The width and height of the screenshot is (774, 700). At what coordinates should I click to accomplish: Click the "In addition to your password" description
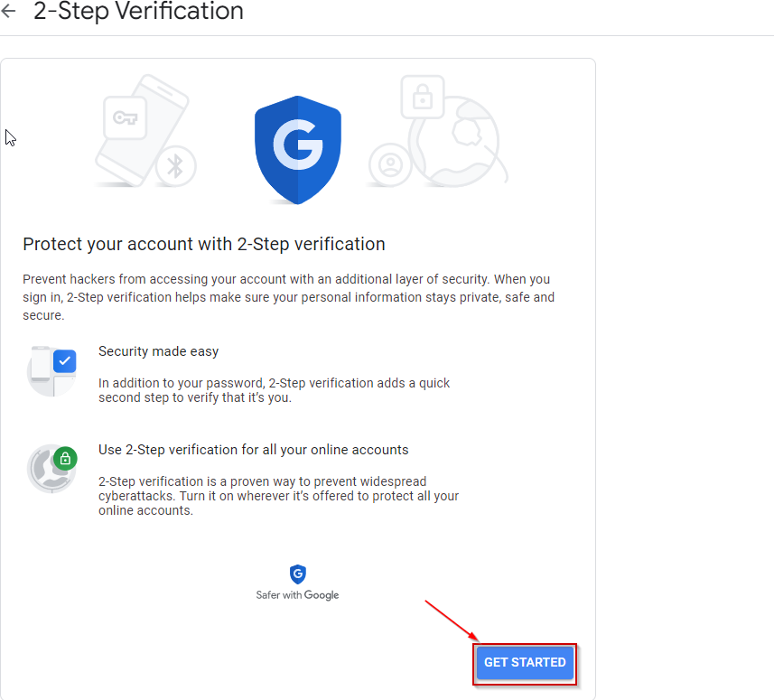(274, 390)
